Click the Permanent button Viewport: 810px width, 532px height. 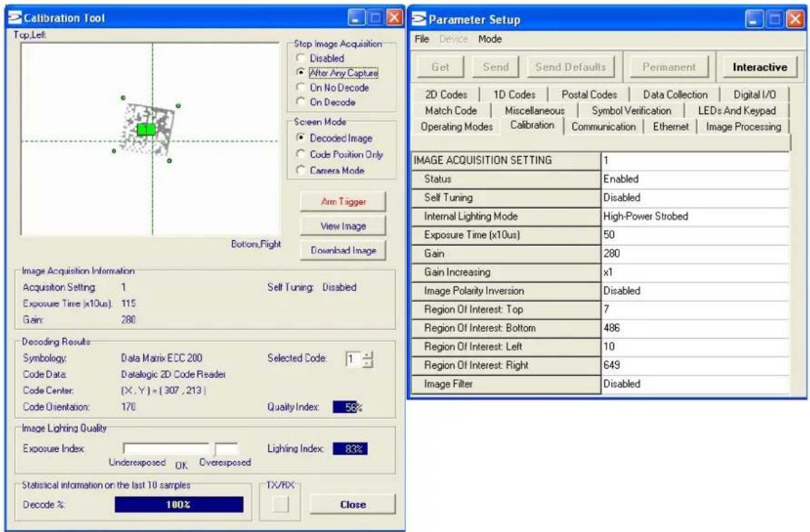[x=669, y=67]
